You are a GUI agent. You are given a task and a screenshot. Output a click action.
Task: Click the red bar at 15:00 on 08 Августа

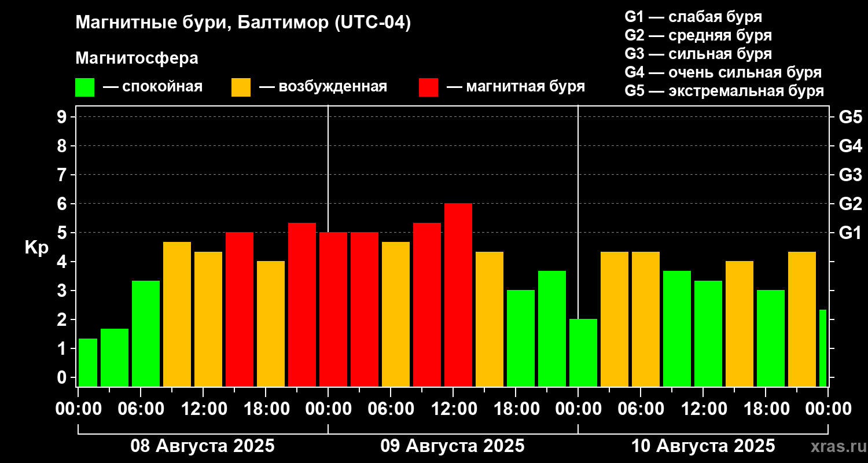tap(240, 310)
